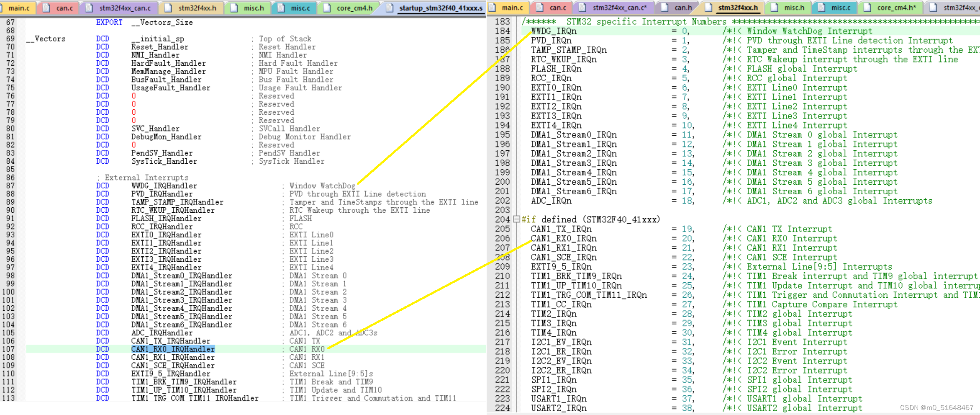The height and width of the screenshot is (415, 980).
Task: Click line number 107 in left gutter
Action: click(x=8, y=349)
